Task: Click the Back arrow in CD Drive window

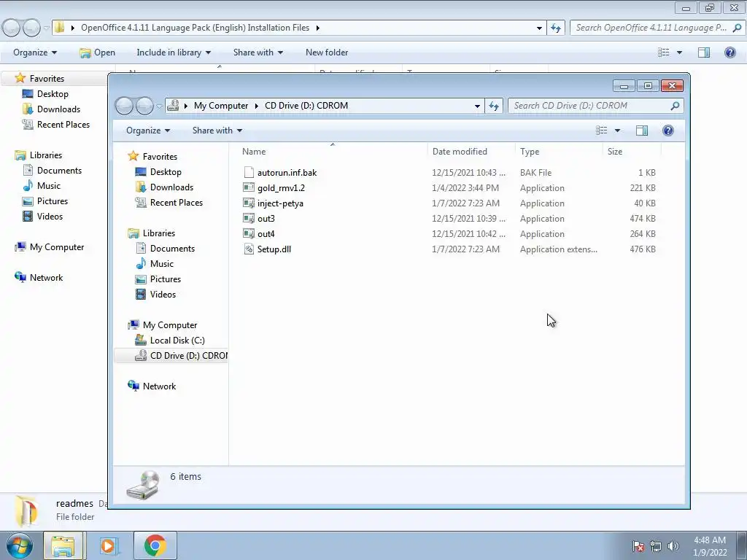Action: pyautogui.click(x=124, y=106)
